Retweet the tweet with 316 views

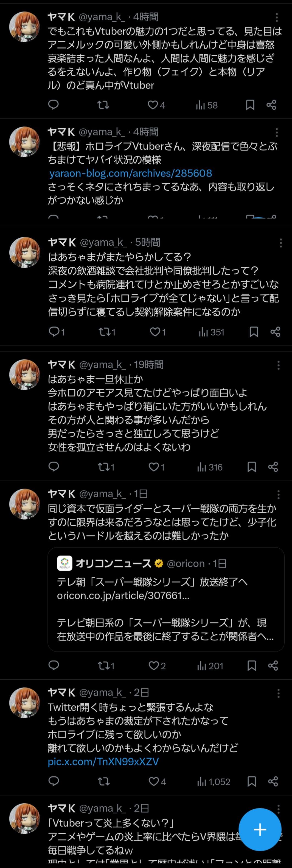(103, 467)
